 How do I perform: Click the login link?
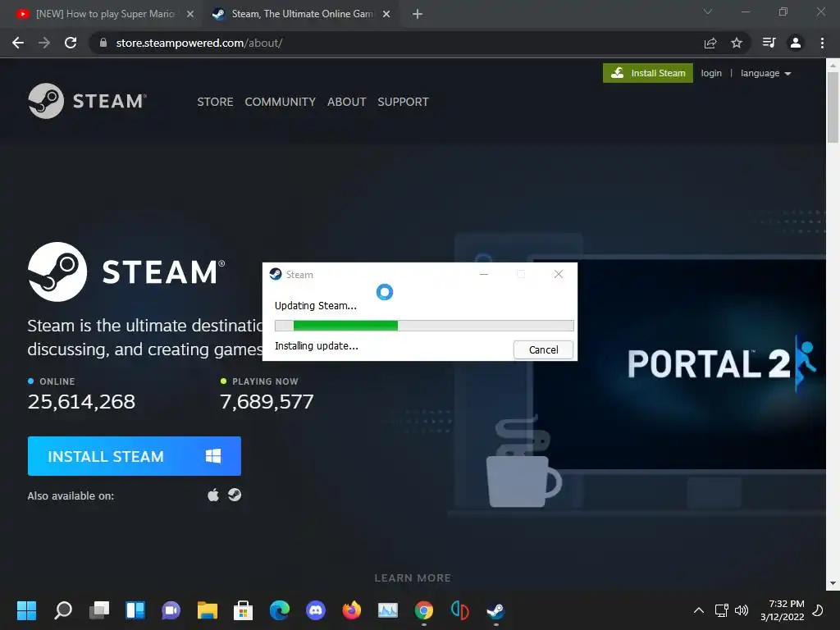[x=711, y=73]
